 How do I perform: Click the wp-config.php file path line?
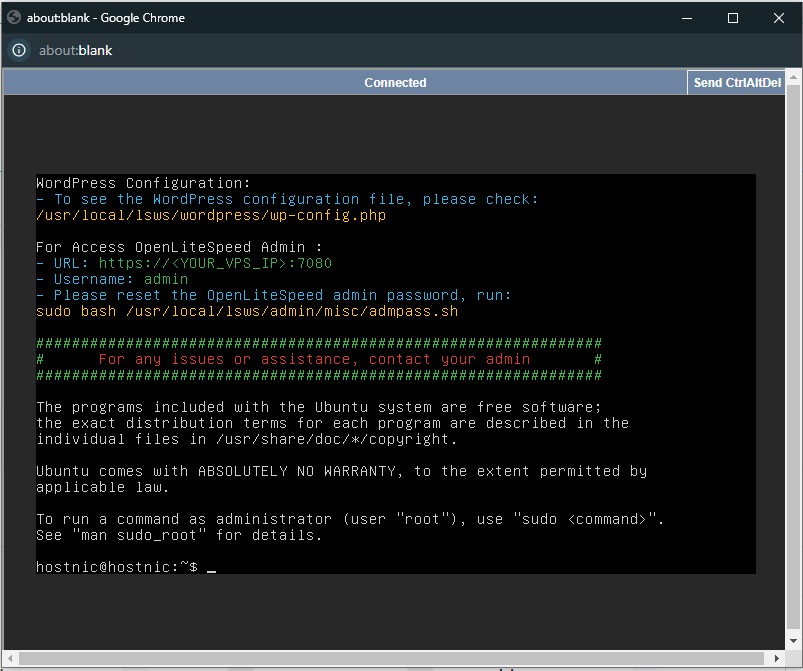210,215
